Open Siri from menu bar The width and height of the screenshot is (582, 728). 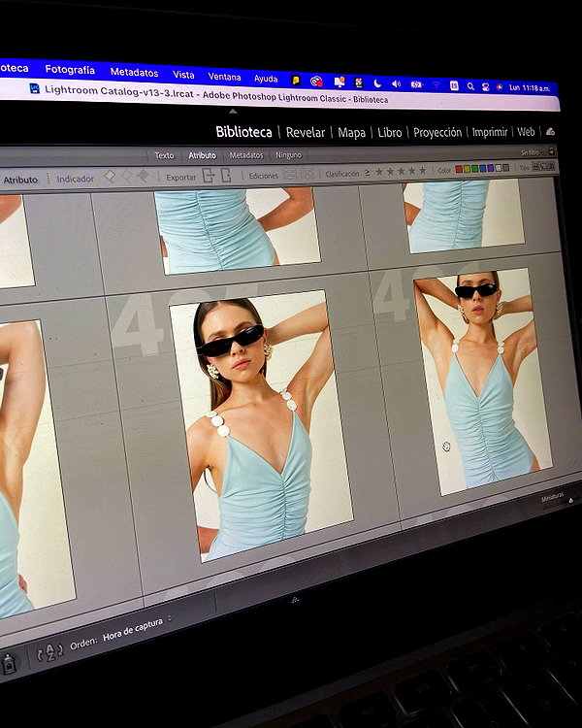coord(500,86)
